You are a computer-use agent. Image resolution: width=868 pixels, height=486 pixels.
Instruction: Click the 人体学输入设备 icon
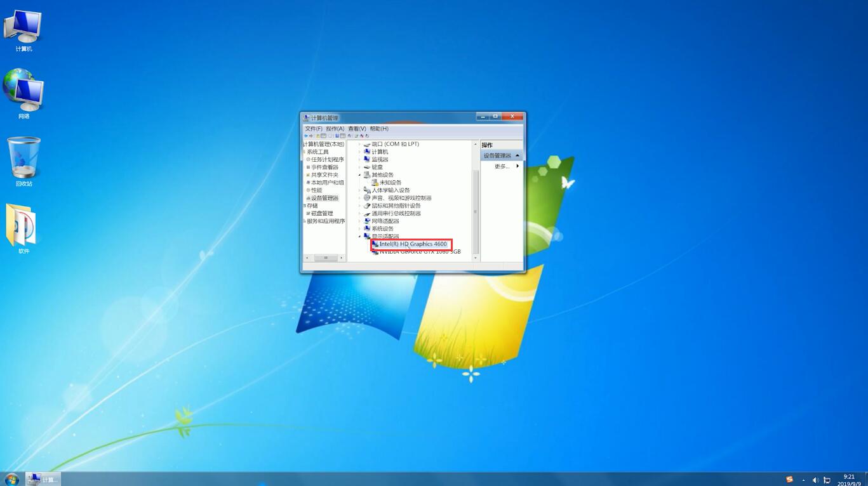pyautogui.click(x=367, y=190)
